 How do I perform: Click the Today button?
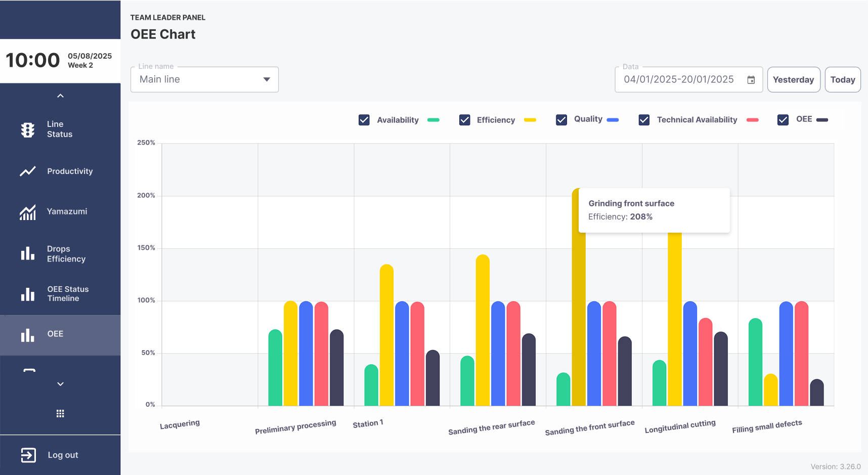pos(843,79)
